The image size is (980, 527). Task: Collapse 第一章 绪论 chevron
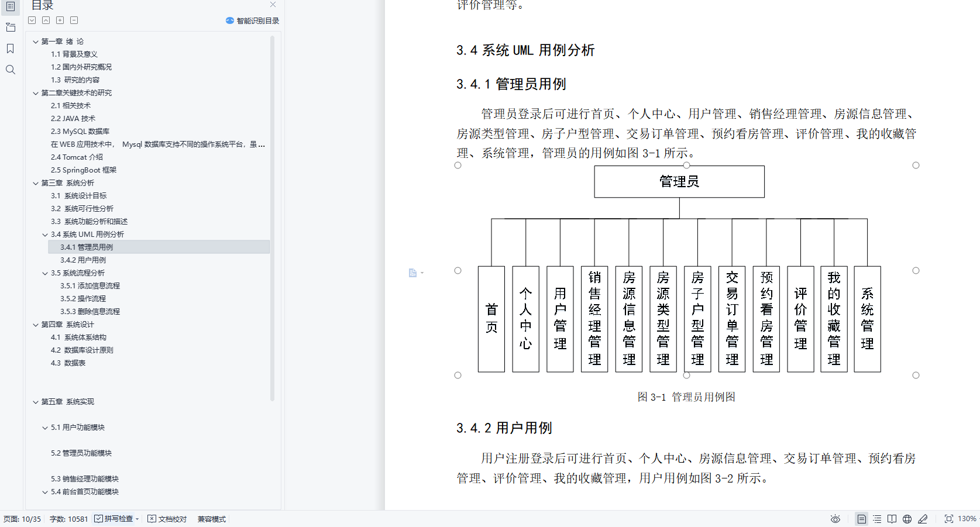(36, 42)
